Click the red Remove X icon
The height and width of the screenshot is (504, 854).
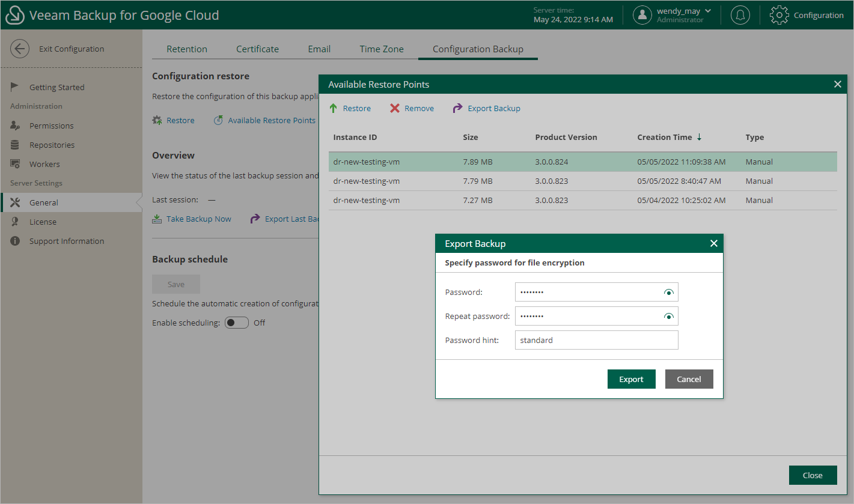[395, 108]
